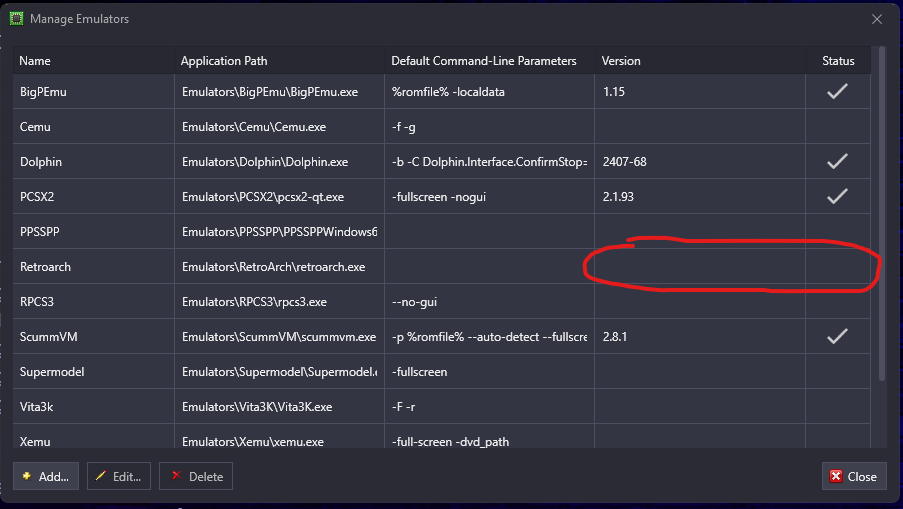The height and width of the screenshot is (509, 903).
Task: Click path Emulators\Cemu\Cemu.exe
Action: click(253, 127)
